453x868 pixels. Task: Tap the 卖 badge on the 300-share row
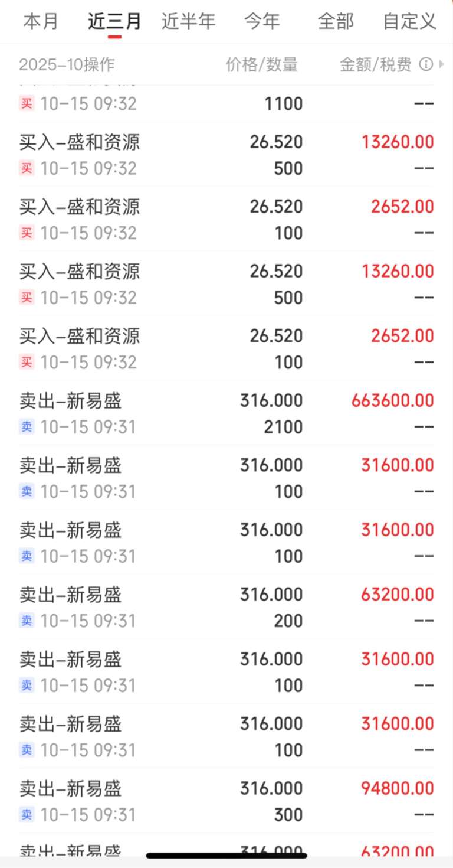pyautogui.click(x=27, y=815)
